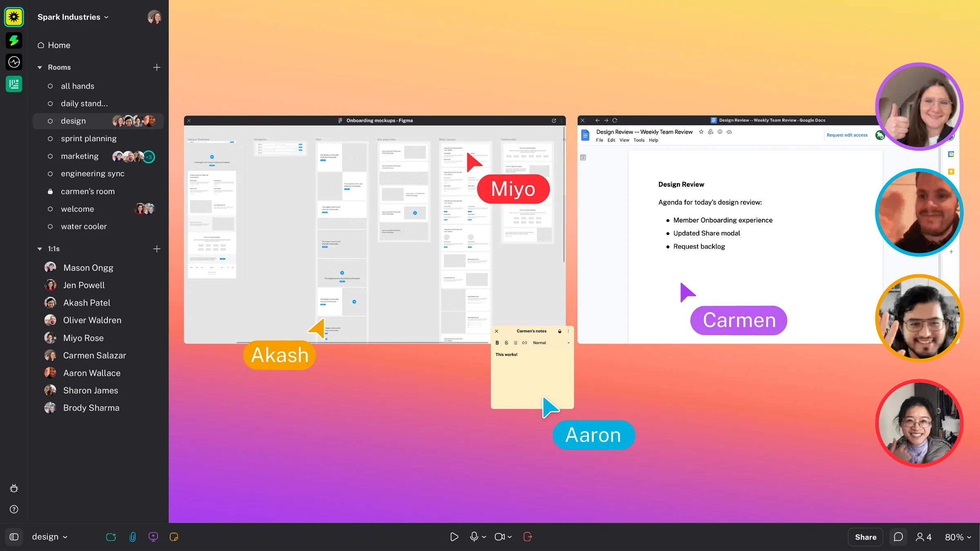Click the leave room icon
Screen dimensions: 980x551
tap(528, 537)
